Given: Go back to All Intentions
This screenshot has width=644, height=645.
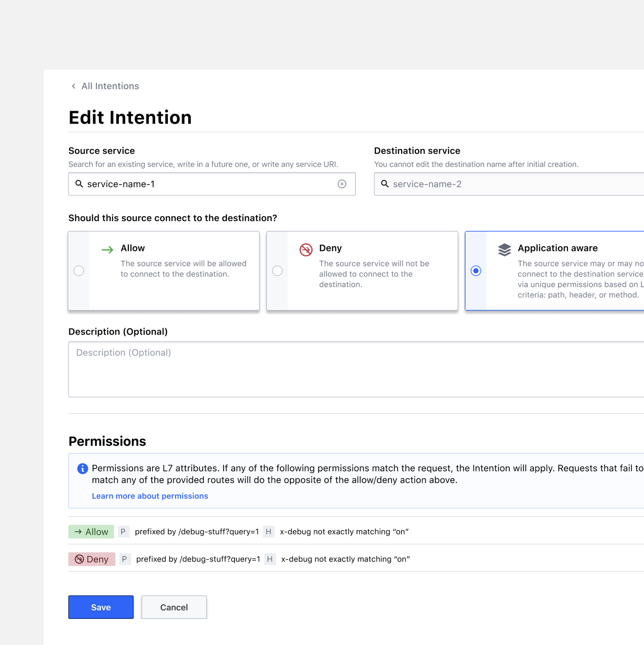Looking at the screenshot, I should [110, 86].
